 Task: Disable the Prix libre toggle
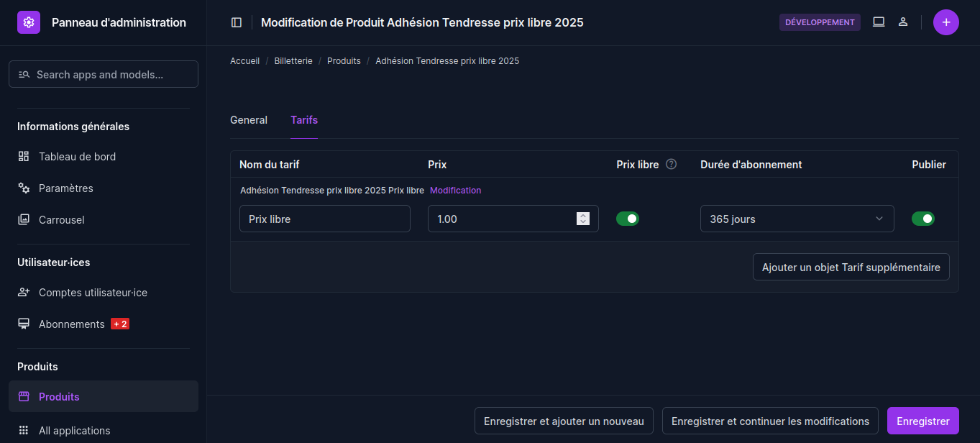pos(628,219)
